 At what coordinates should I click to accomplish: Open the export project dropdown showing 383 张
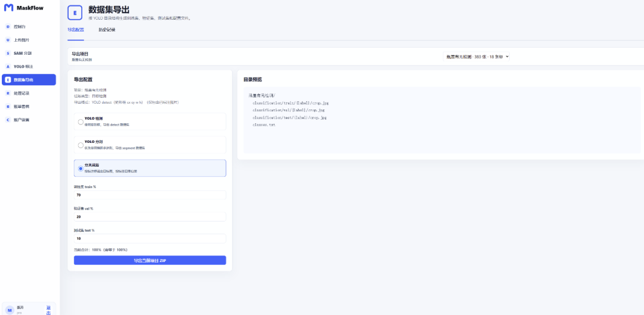point(476,57)
